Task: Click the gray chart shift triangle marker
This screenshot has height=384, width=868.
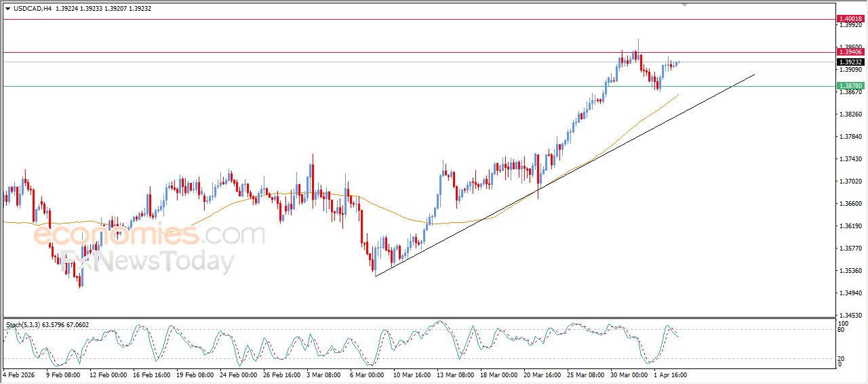Action: (x=685, y=4)
